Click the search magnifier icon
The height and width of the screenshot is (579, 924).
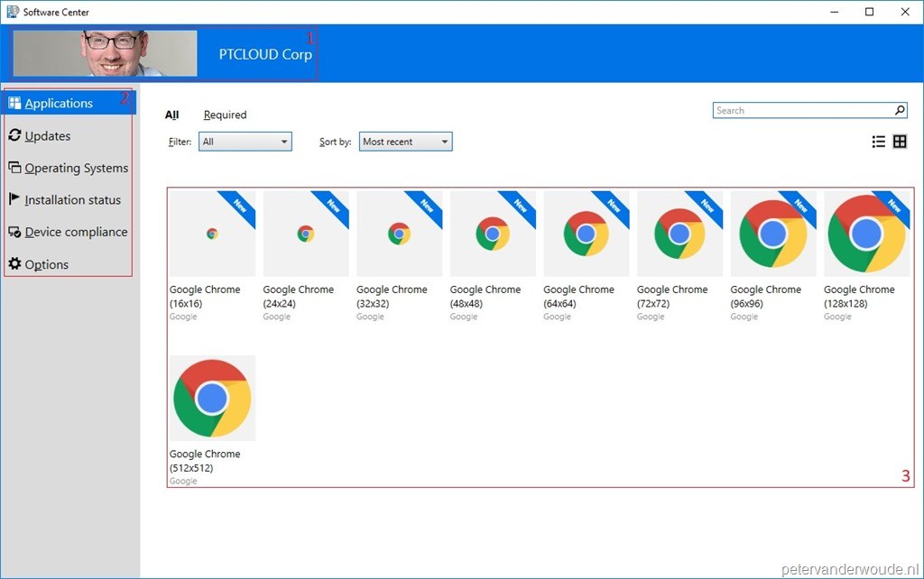click(x=900, y=110)
